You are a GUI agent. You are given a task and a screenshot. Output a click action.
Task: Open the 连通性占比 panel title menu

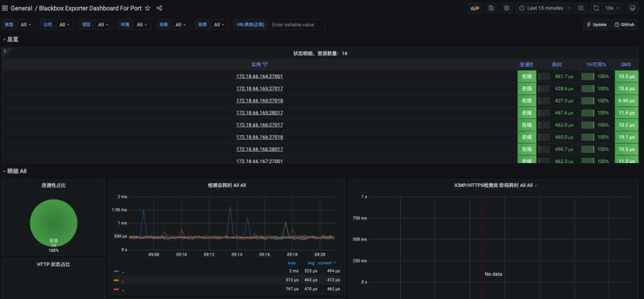point(53,186)
